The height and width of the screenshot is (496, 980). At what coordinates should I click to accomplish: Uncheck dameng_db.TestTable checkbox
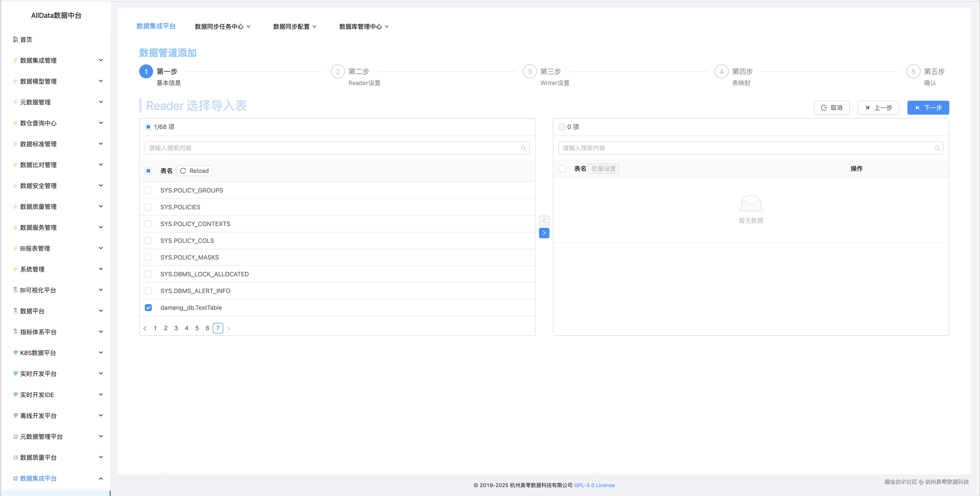pos(148,307)
